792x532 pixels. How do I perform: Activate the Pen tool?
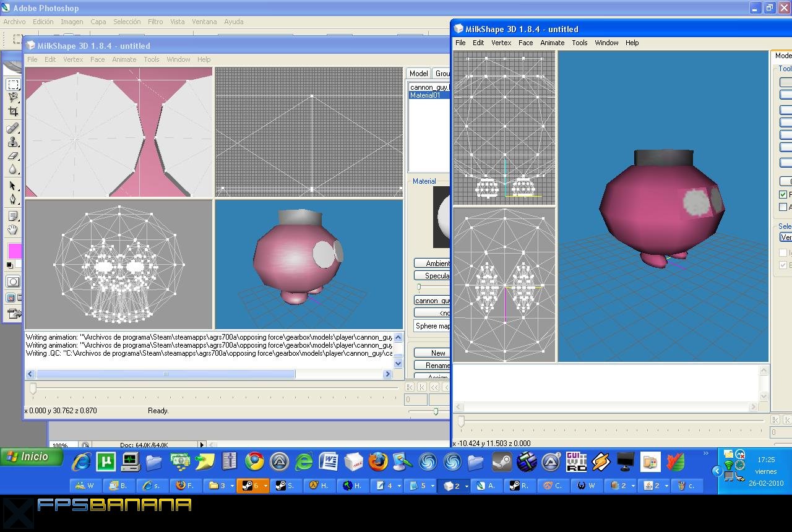(13, 199)
